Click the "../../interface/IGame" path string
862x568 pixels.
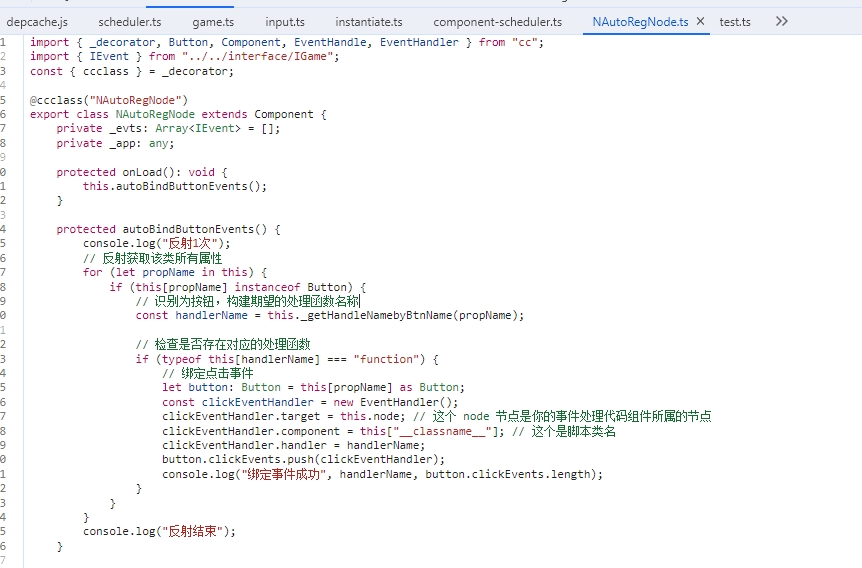click(257, 57)
